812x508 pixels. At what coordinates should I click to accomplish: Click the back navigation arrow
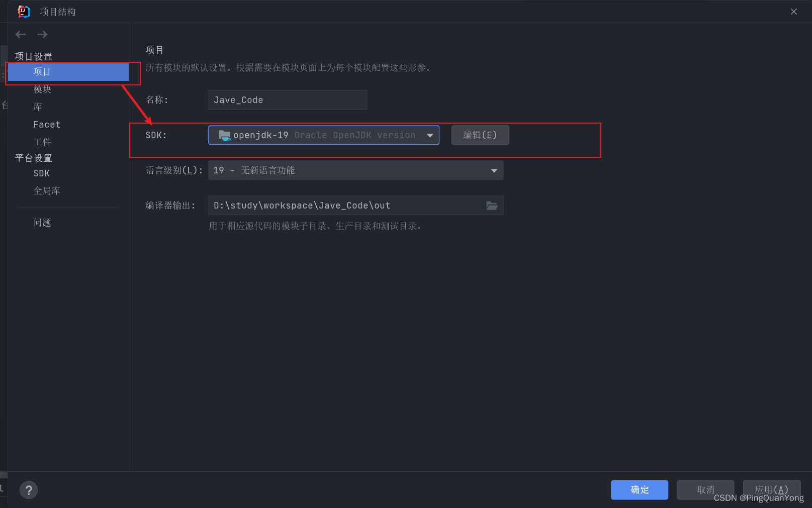[x=20, y=34]
